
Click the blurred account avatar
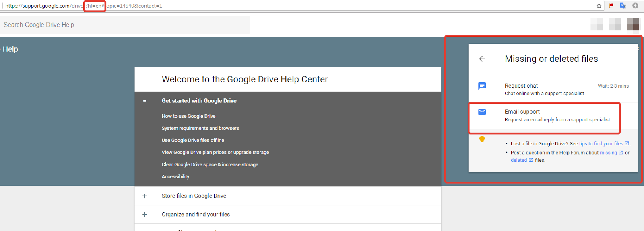tap(633, 24)
